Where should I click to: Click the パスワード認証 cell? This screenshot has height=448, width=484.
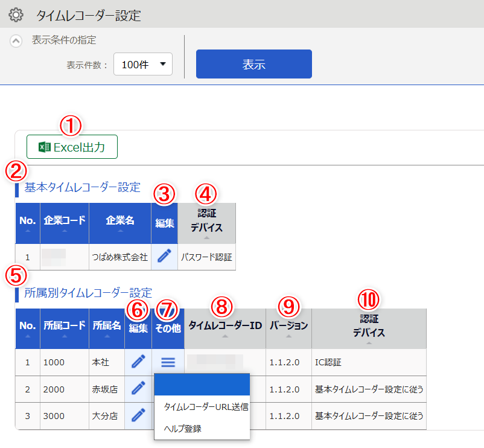coord(206,257)
